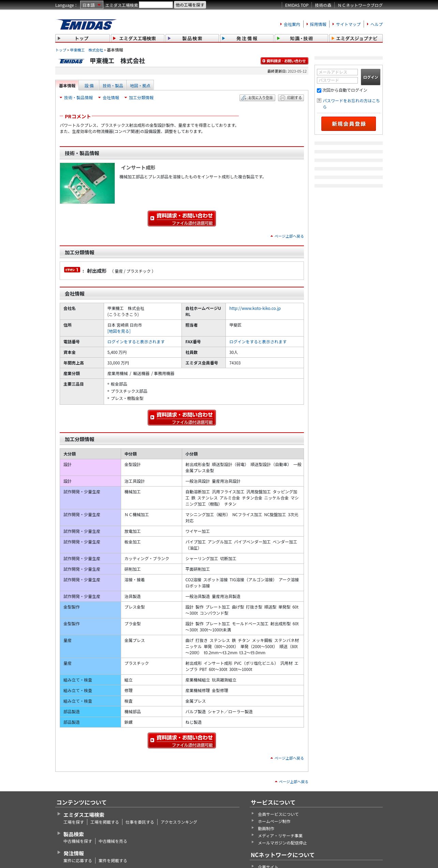The image size is (438, 868).
Task: Select the トップ navigation menu
Action: click(x=83, y=38)
